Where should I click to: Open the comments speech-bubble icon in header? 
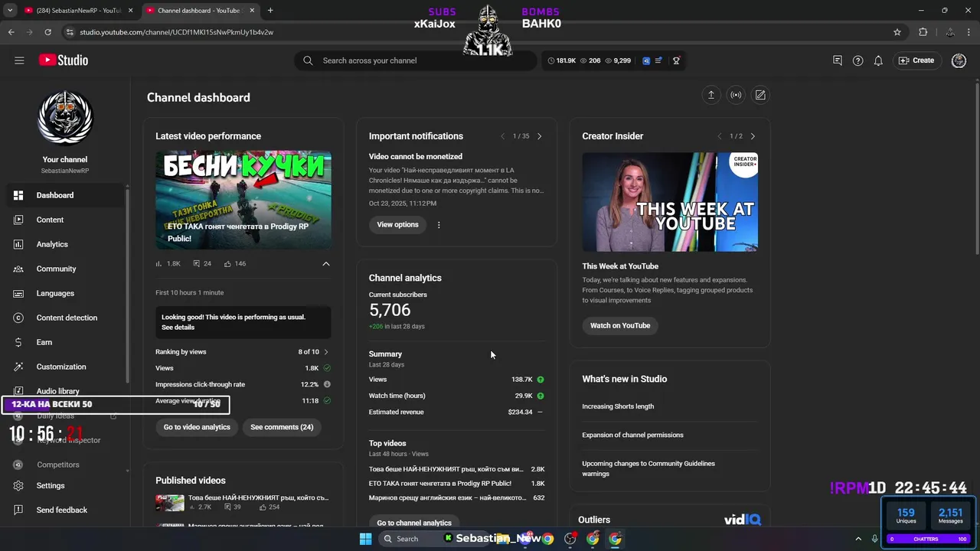[x=838, y=60]
